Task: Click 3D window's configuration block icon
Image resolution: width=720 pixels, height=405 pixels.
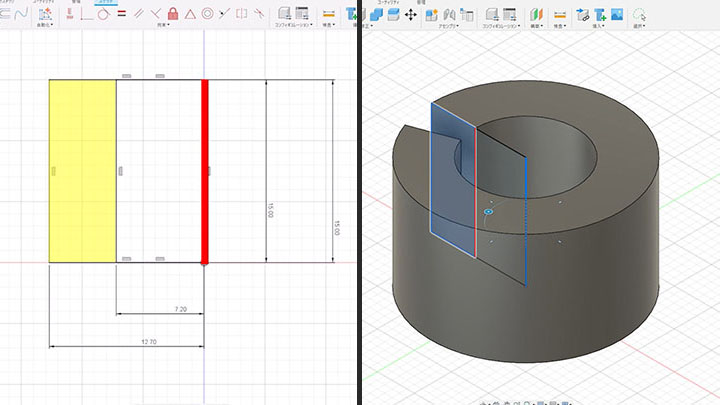Action: (x=492, y=15)
